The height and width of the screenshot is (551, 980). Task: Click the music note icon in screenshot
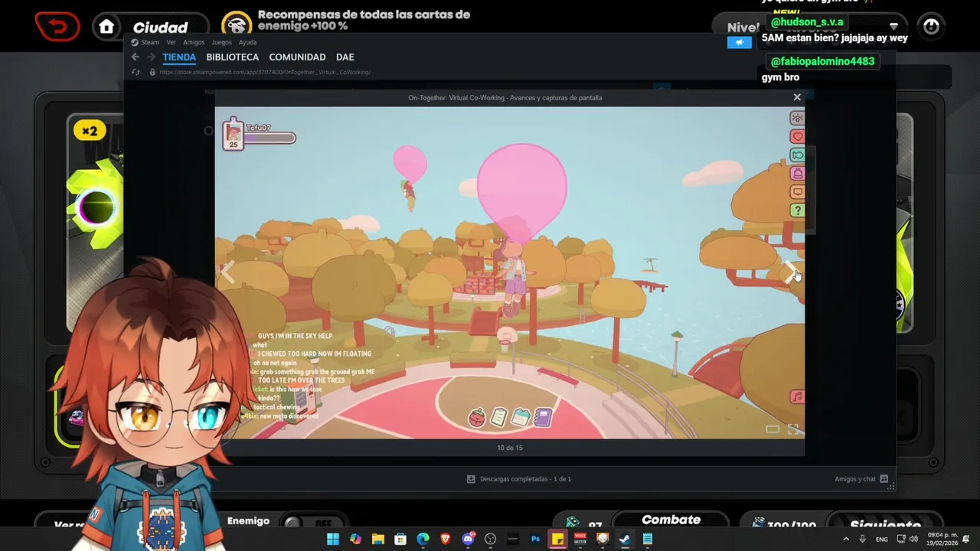click(797, 397)
